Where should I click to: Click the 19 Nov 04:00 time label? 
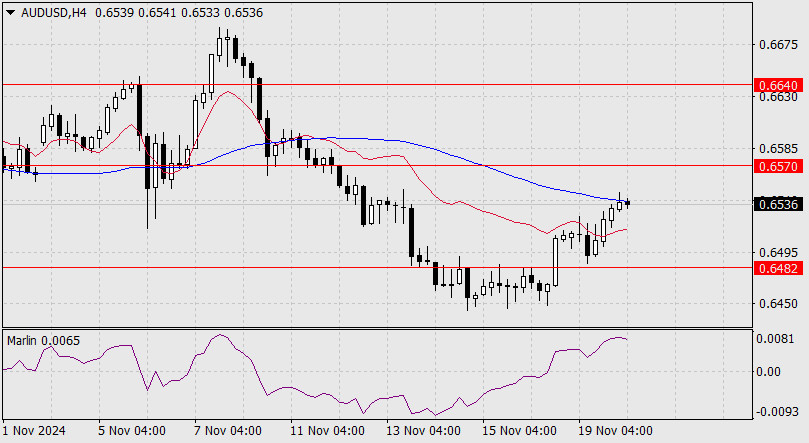click(615, 431)
